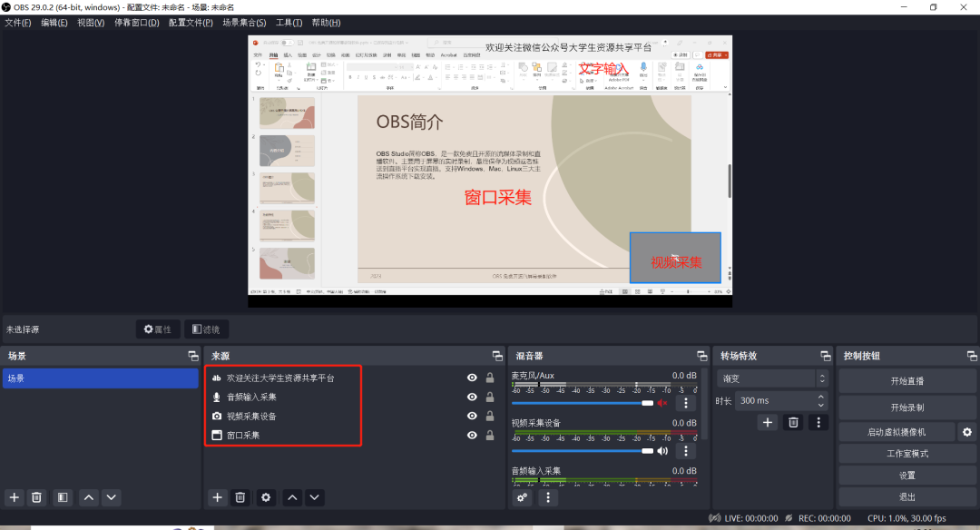Image resolution: width=980 pixels, height=530 pixels.
Task: Lock the 视频采集设备 source
Action: pyautogui.click(x=490, y=416)
